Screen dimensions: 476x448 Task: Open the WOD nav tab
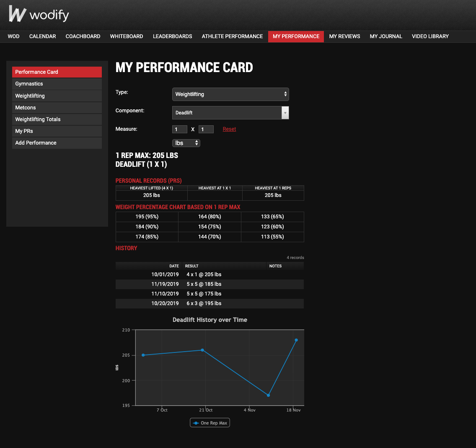14,36
